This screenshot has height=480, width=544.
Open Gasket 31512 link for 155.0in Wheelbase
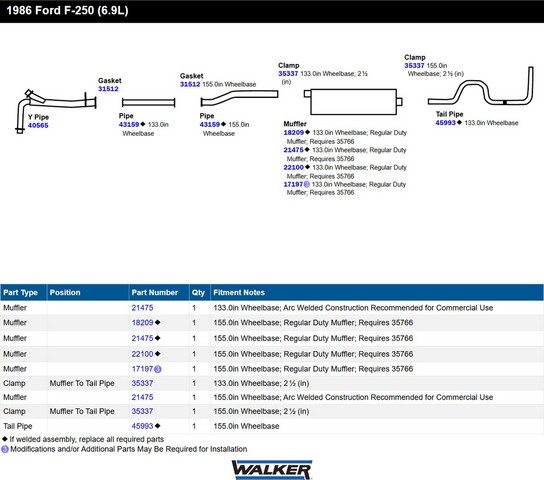point(190,84)
